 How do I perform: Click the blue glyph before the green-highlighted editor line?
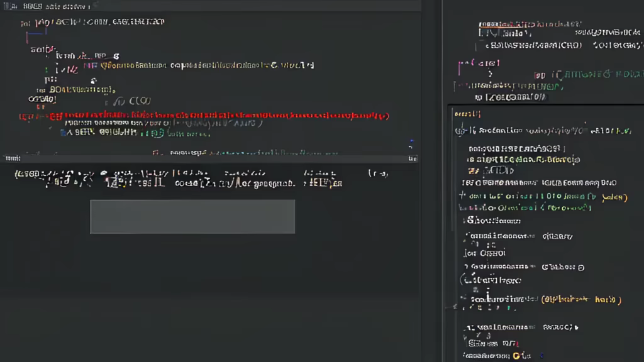pyautogui.click(x=48, y=69)
